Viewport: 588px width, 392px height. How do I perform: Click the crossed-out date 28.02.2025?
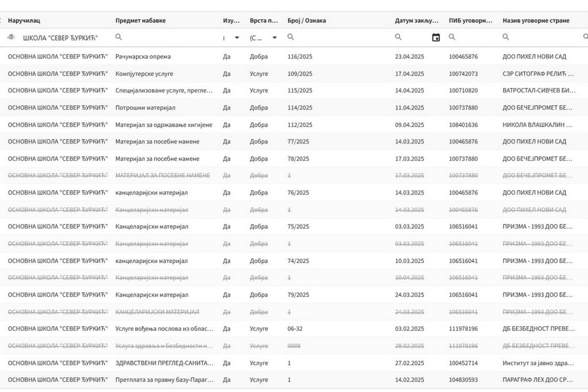409,346
